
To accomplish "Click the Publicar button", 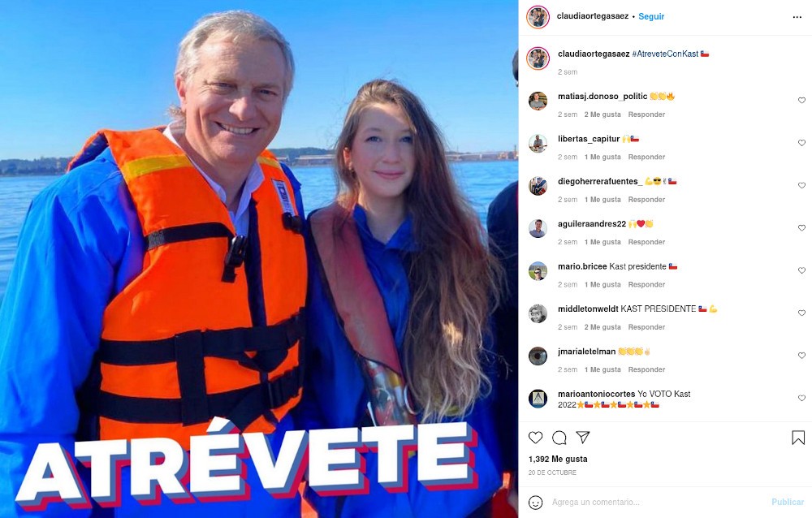I will [x=788, y=502].
